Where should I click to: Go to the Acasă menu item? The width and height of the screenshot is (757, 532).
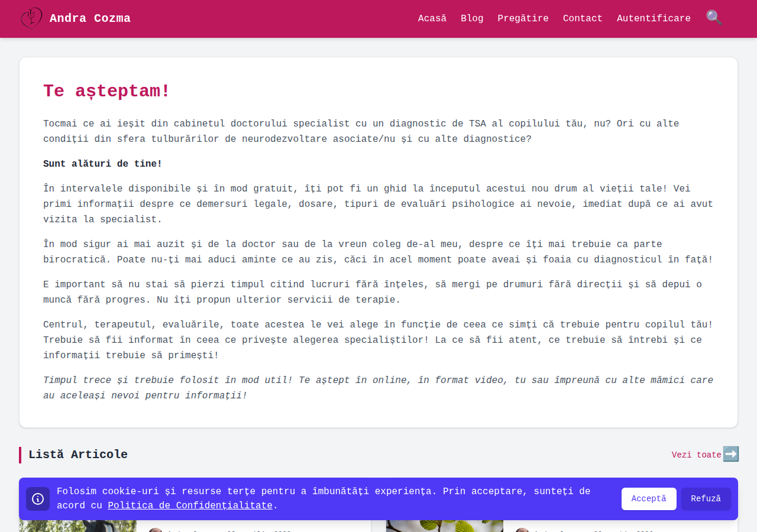pos(432,18)
